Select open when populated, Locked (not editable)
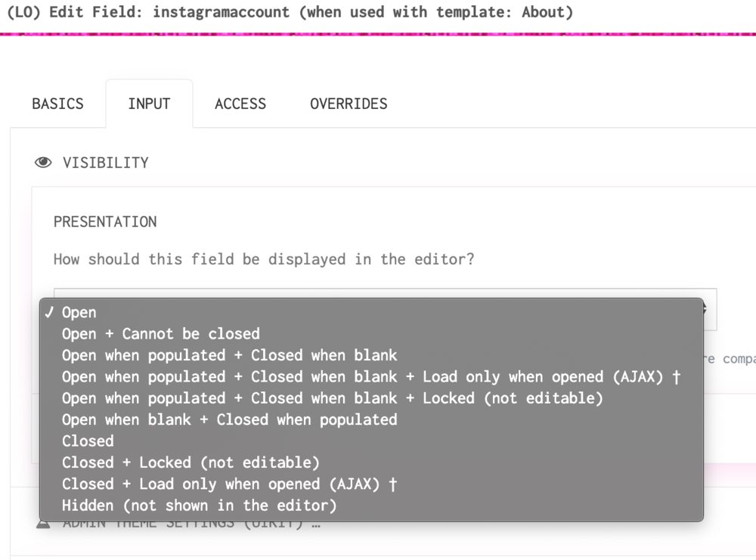The height and width of the screenshot is (560, 756). click(332, 398)
